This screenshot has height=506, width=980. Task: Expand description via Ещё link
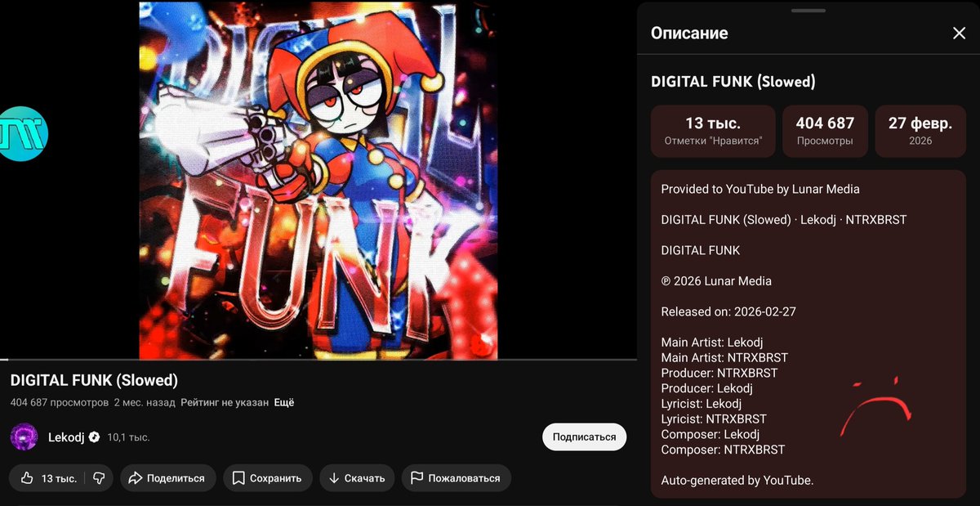[283, 403]
